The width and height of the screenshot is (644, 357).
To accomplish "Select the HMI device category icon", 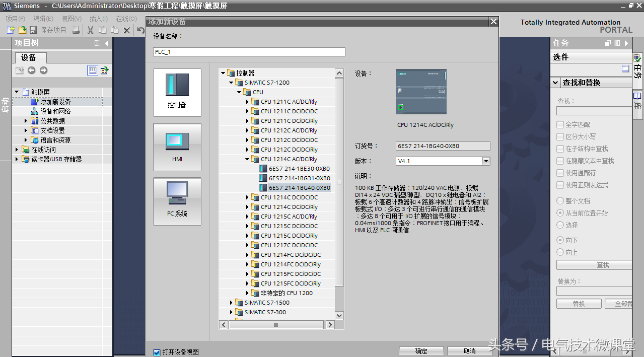I will point(177,147).
